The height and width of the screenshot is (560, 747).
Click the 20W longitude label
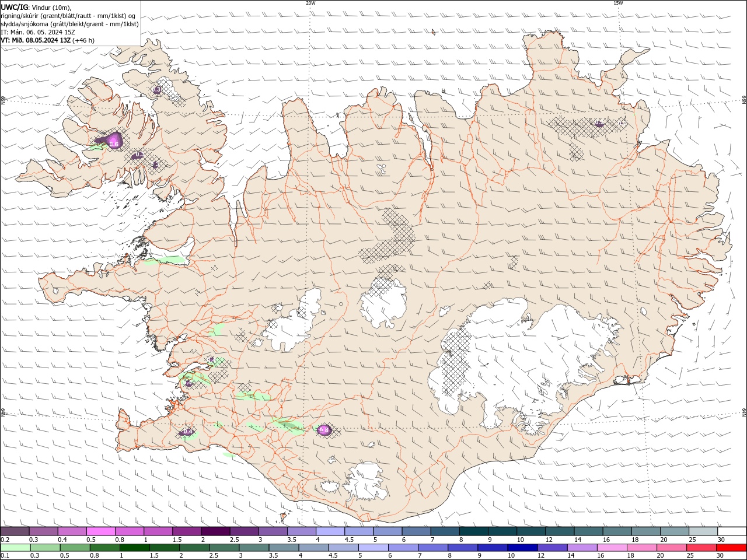click(310, 3)
